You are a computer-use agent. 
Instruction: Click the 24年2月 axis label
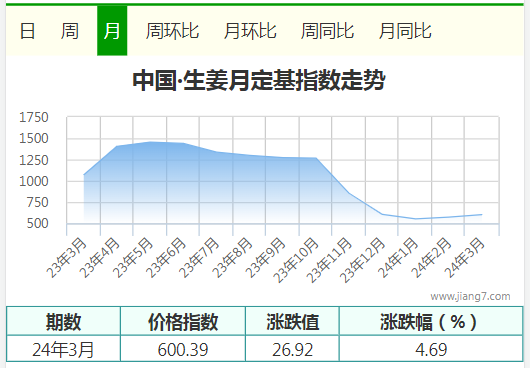tap(431, 258)
